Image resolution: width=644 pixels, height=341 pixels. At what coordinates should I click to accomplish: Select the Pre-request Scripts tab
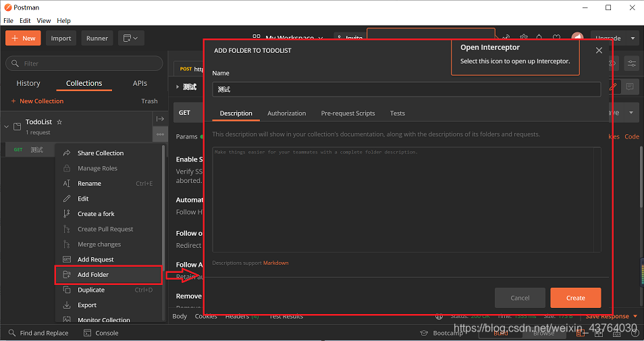pos(348,113)
